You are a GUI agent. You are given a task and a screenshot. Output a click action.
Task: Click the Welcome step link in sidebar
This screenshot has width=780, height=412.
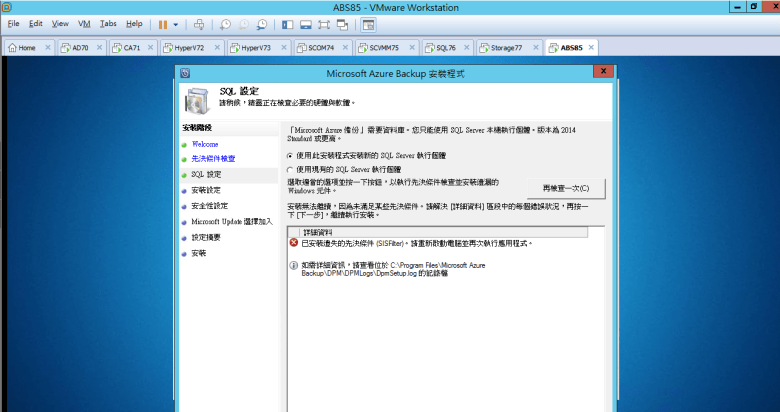[x=205, y=144]
